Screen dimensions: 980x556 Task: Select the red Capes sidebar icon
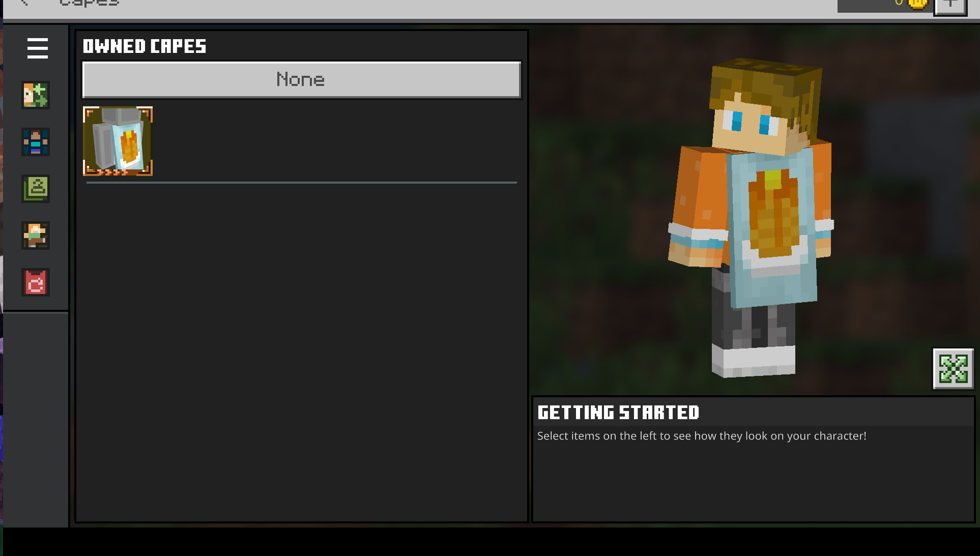36,282
